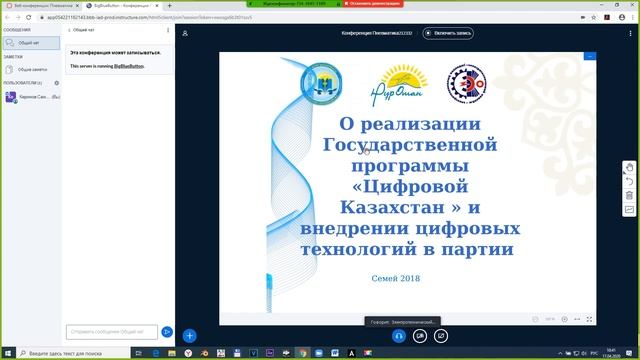Screen dimensions: 640x360
Task: Select the hand pan whiteboard tool
Action: click(629, 167)
